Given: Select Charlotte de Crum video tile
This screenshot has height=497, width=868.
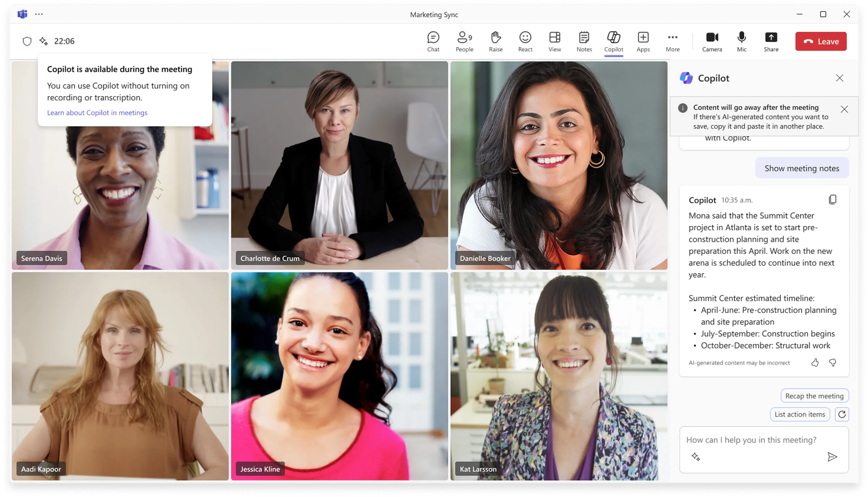Looking at the screenshot, I should (x=339, y=165).
